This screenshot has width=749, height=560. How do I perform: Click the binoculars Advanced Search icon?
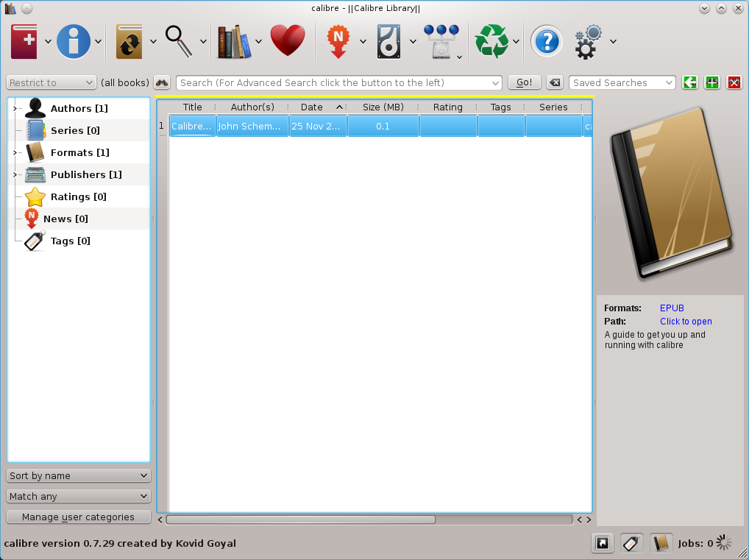[x=163, y=82]
